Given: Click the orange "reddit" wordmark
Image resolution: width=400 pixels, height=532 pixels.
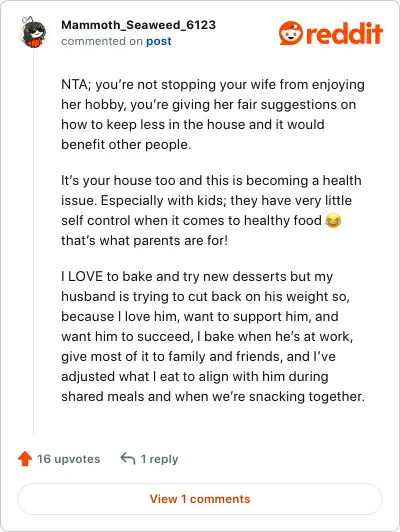Looking at the screenshot, I should pos(344,33).
